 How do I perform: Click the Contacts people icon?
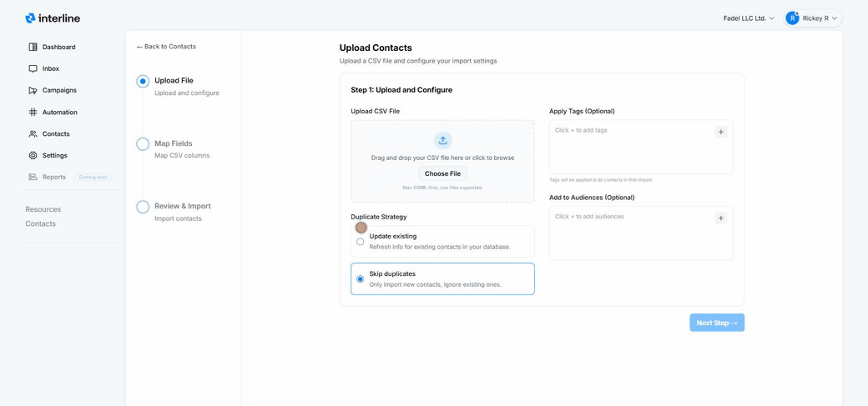click(33, 134)
